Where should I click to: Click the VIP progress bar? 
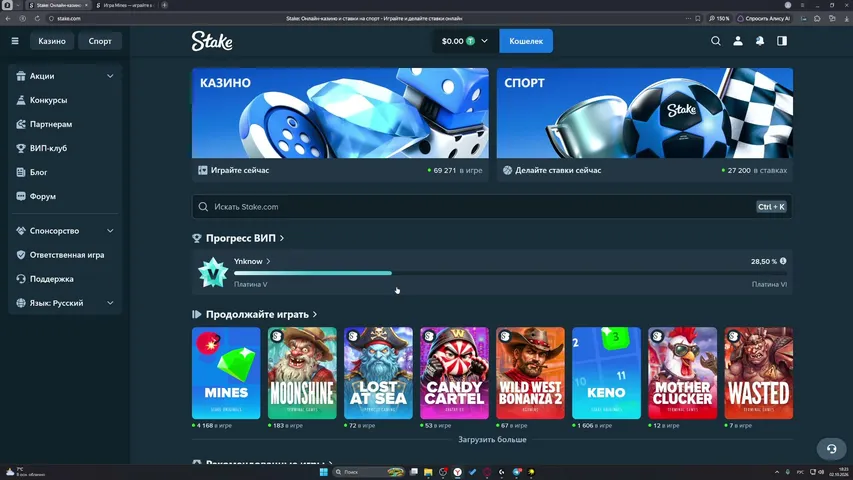click(510, 273)
